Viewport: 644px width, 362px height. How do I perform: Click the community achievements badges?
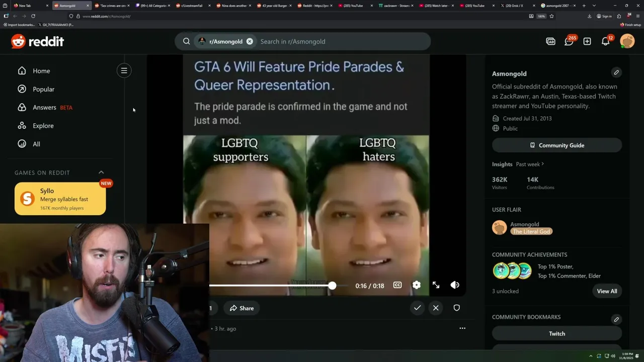point(512,271)
